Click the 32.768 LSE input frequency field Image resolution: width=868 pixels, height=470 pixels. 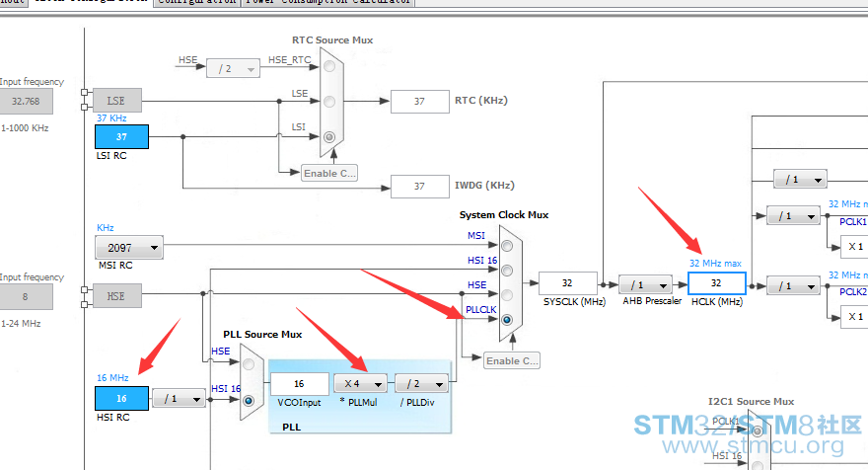pos(26,102)
